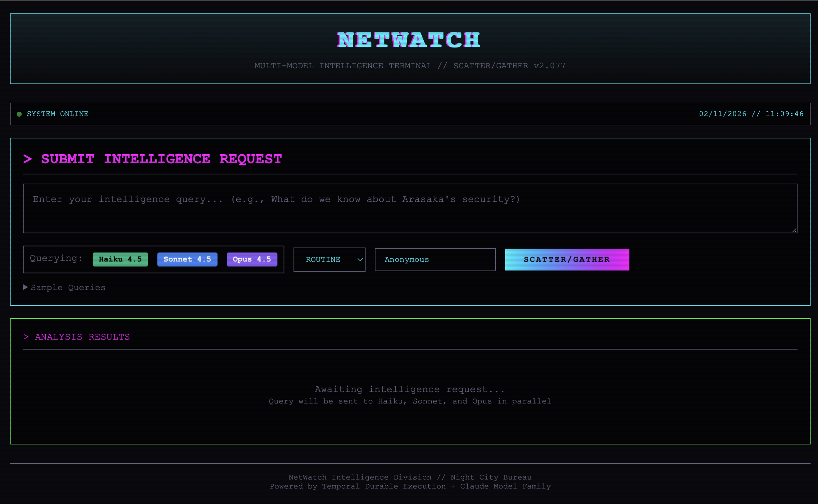Open the ROUTINE priority dropdown
Viewport: 818px width, 504px height.
tap(324, 259)
